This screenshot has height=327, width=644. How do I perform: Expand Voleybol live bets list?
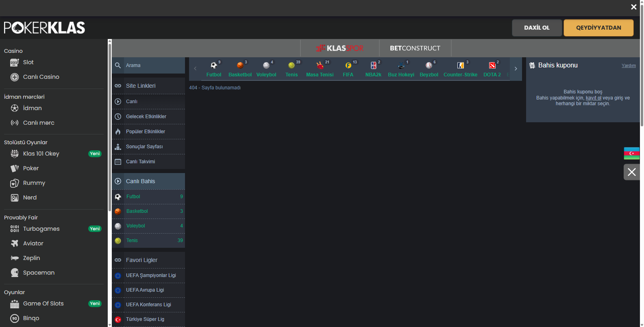click(x=148, y=226)
